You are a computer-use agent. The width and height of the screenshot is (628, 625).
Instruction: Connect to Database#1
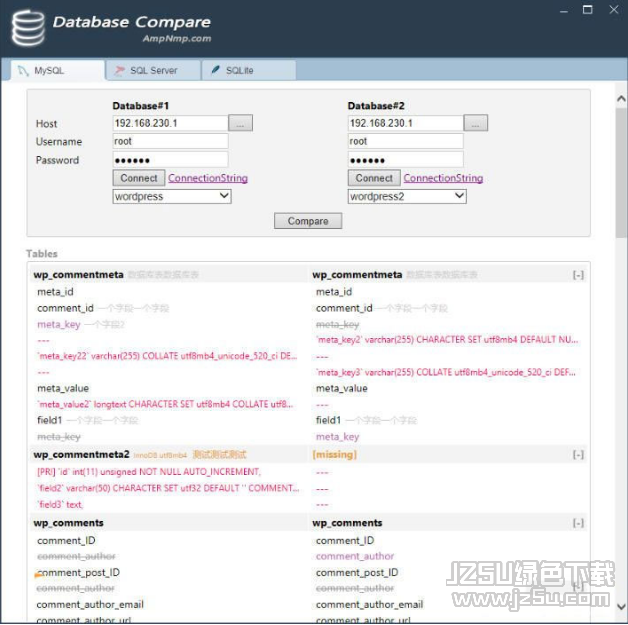tap(139, 178)
